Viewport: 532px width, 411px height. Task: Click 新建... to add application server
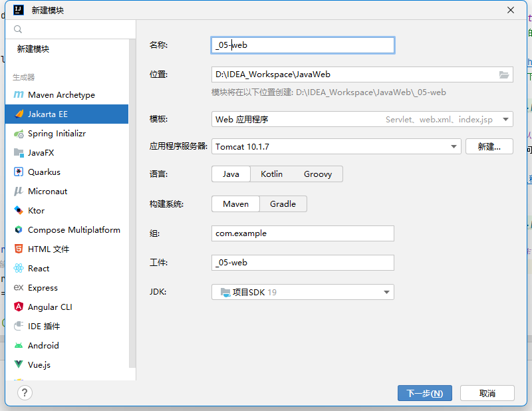(x=489, y=146)
